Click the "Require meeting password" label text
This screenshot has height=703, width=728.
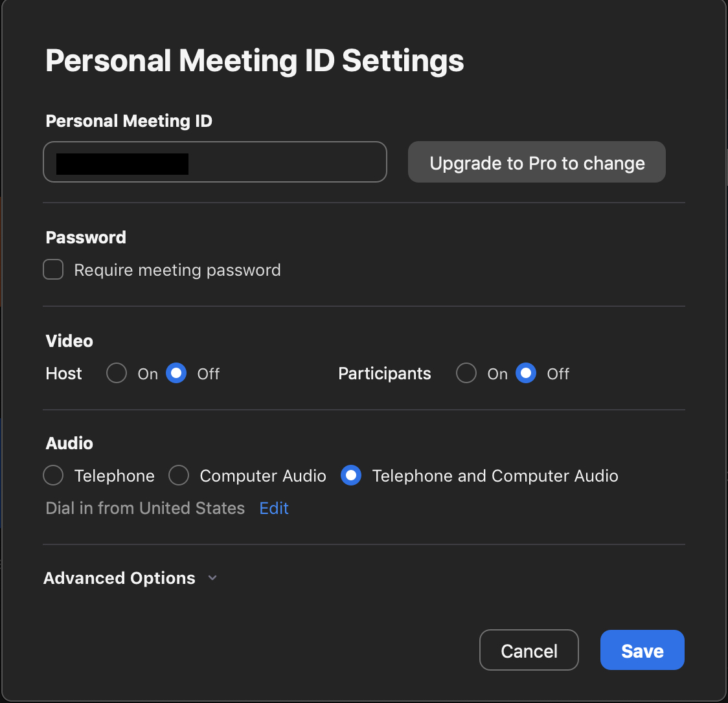tap(177, 270)
